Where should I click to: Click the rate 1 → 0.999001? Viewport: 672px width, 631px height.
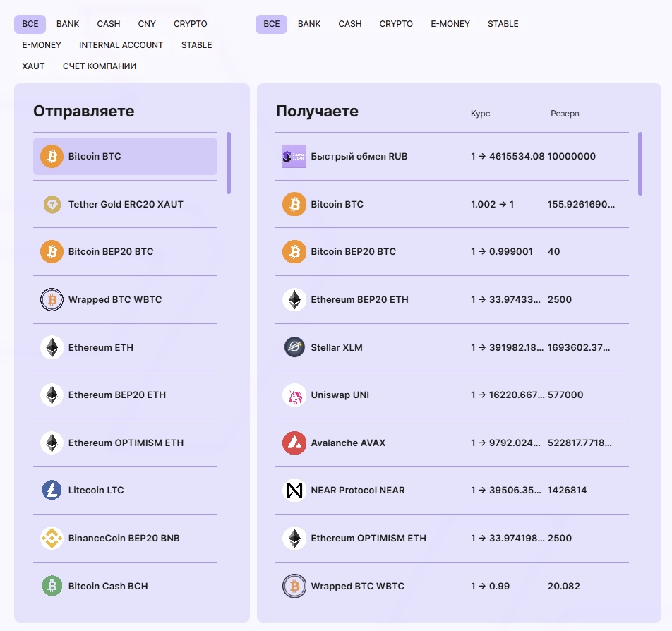point(502,252)
